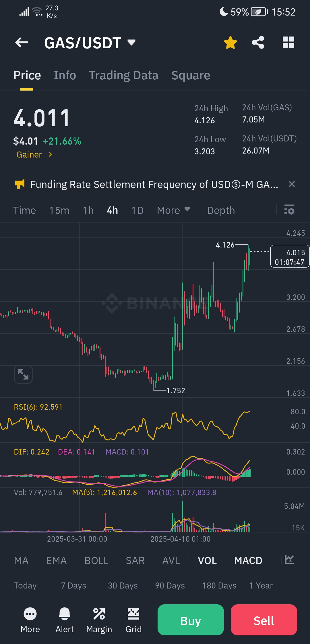
Task: Tap the current price 4.015 countdown label
Action: 290,256
